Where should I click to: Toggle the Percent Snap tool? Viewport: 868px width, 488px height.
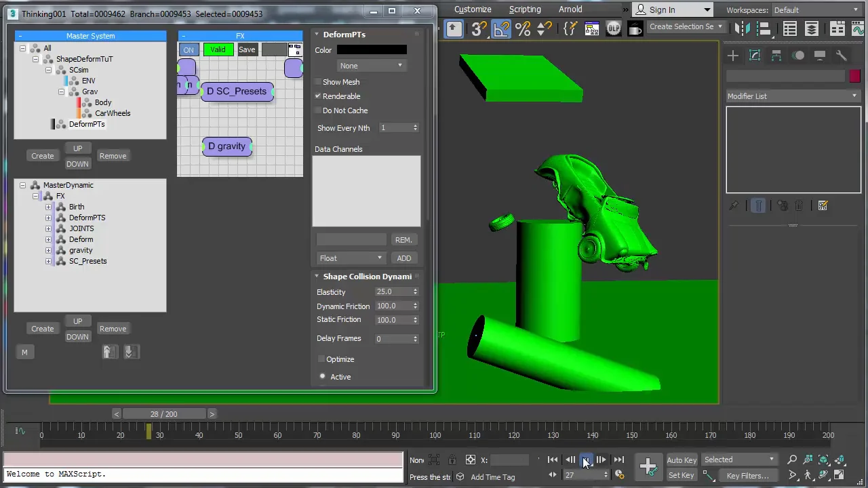pyautogui.click(x=523, y=28)
